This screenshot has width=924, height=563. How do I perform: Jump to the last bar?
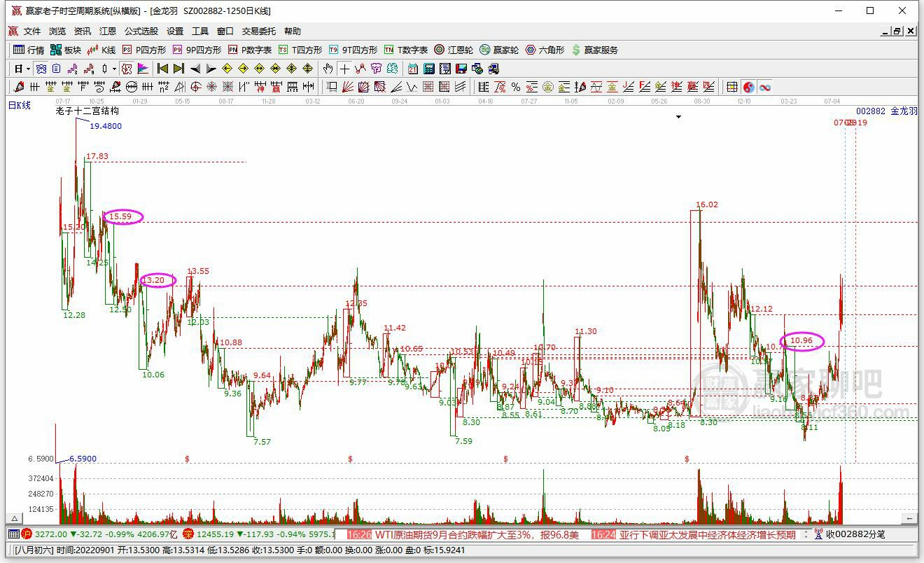tap(178, 69)
